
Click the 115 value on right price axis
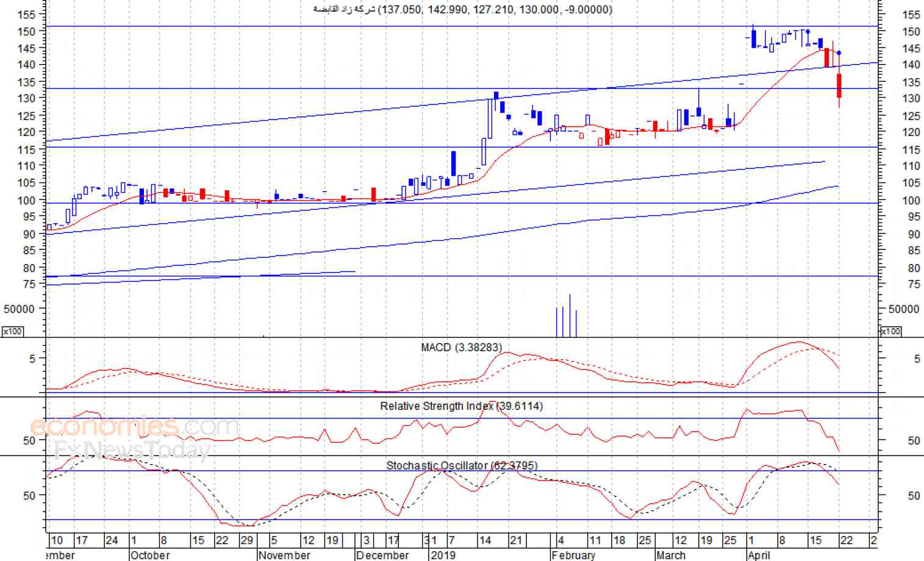tap(911, 149)
